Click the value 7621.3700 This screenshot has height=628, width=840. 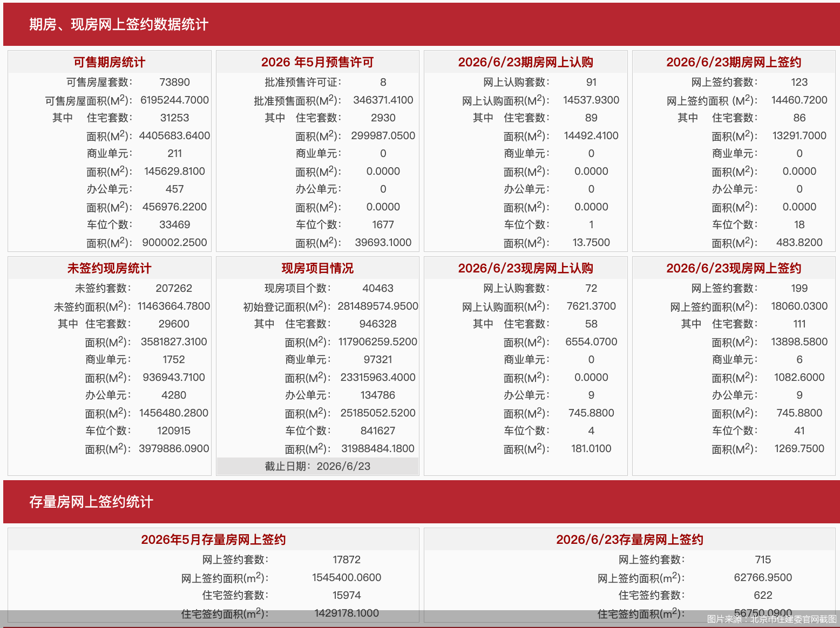point(592,306)
